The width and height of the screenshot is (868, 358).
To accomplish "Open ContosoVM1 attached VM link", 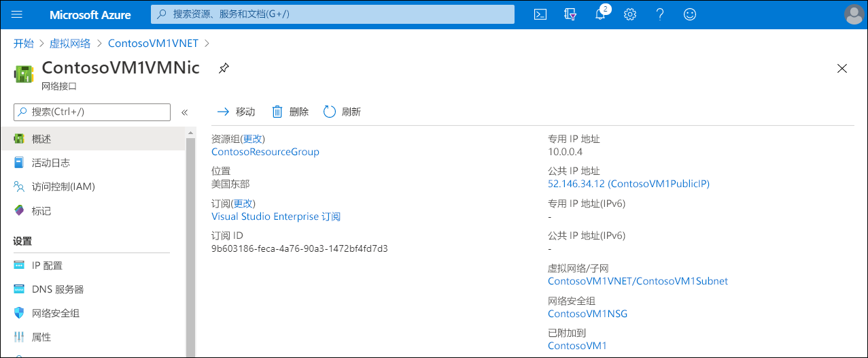I will [577, 346].
